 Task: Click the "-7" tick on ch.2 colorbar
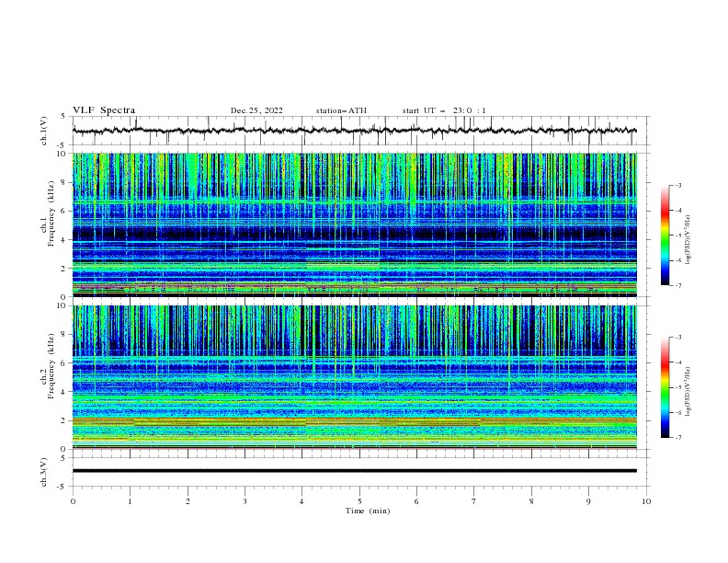click(677, 437)
